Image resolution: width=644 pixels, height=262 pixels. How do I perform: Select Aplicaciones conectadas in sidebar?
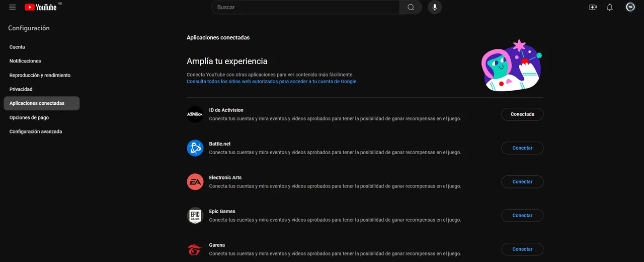click(x=41, y=103)
